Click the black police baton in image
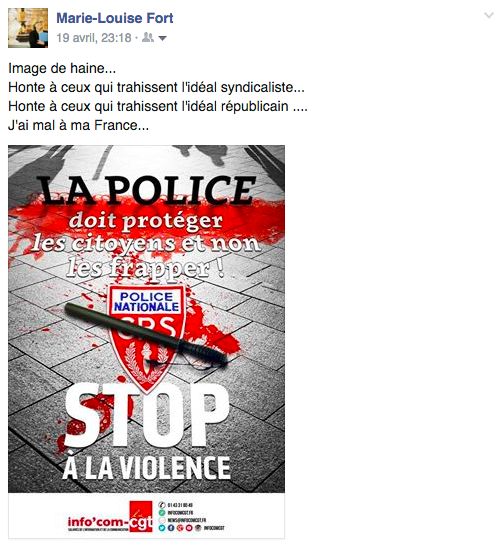499x549 pixels. pos(146,334)
